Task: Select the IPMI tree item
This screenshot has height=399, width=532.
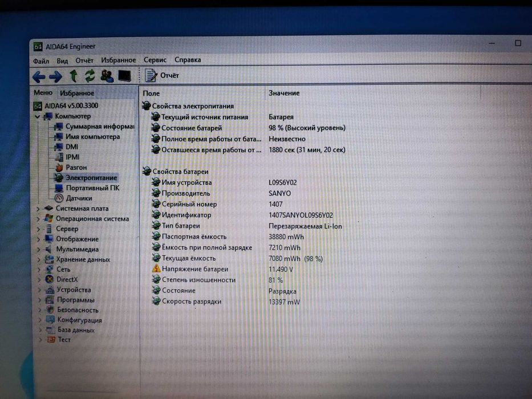Action: 67,157
